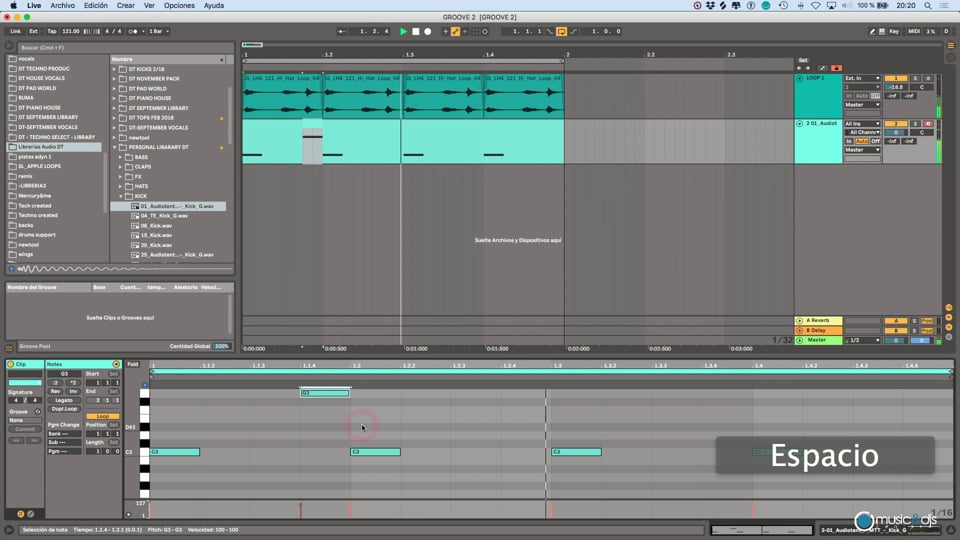Open the Opciones menu

point(179,6)
